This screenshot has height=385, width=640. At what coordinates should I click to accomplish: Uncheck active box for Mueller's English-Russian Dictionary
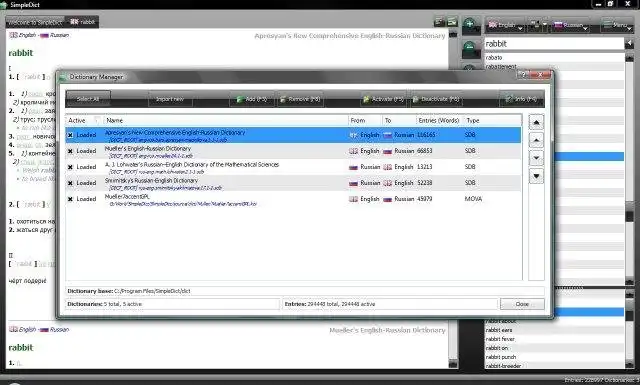click(x=70, y=151)
